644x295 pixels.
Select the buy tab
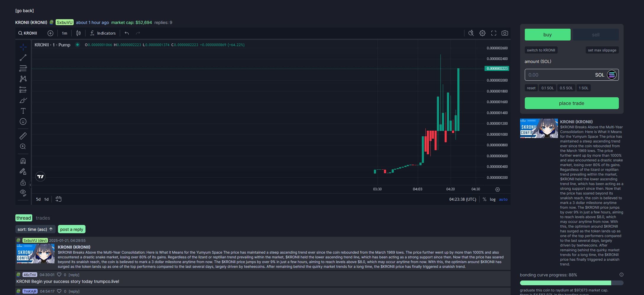pos(548,35)
